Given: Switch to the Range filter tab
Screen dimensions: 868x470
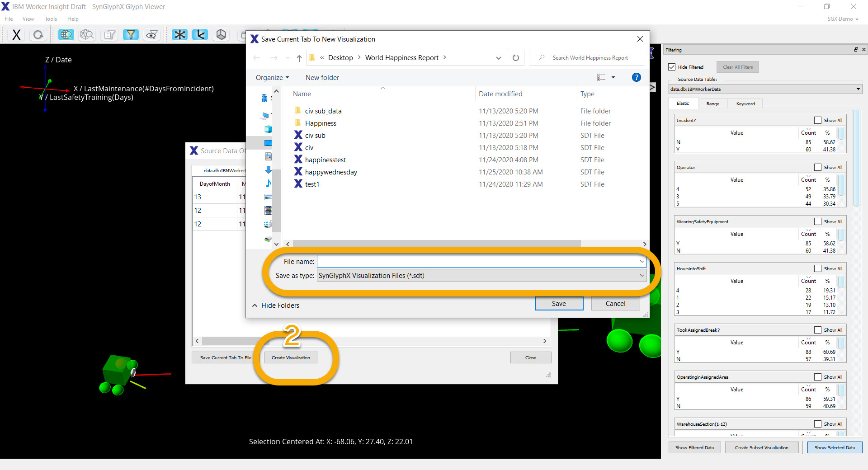Looking at the screenshot, I should [x=713, y=104].
